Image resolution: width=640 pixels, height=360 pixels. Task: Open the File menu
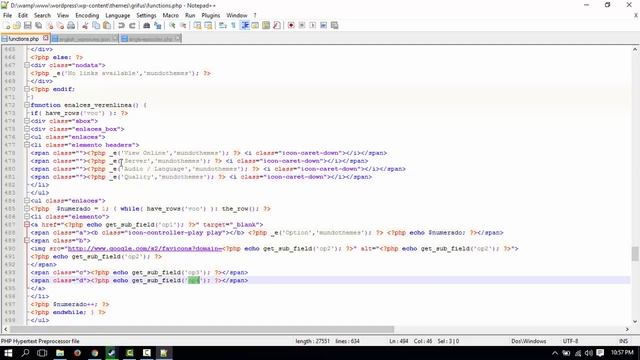click(x=7, y=15)
